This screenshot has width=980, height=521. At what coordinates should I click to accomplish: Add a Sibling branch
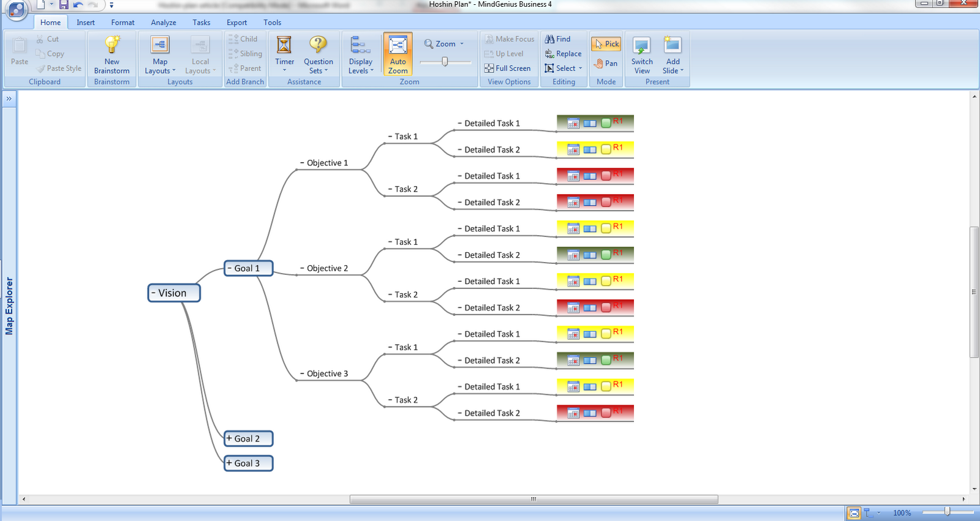point(245,54)
